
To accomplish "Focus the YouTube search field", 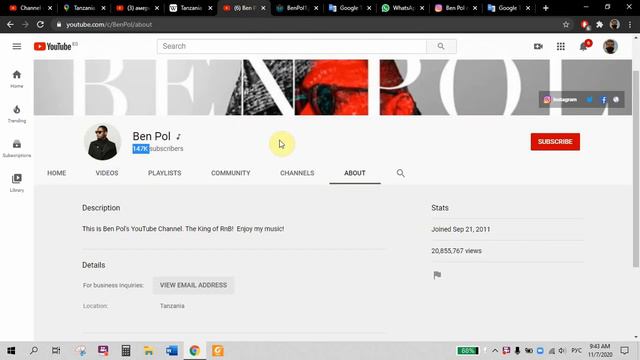I will (x=291, y=46).
